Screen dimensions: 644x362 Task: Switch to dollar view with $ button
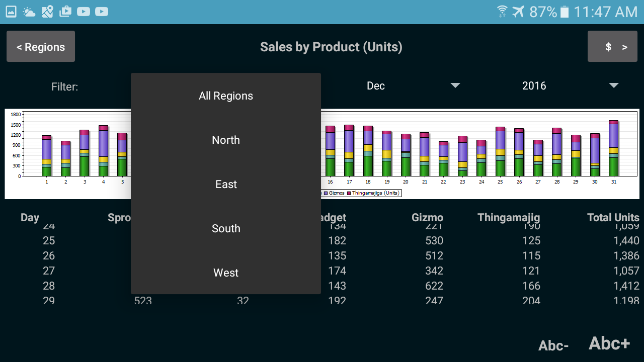tap(612, 47)
